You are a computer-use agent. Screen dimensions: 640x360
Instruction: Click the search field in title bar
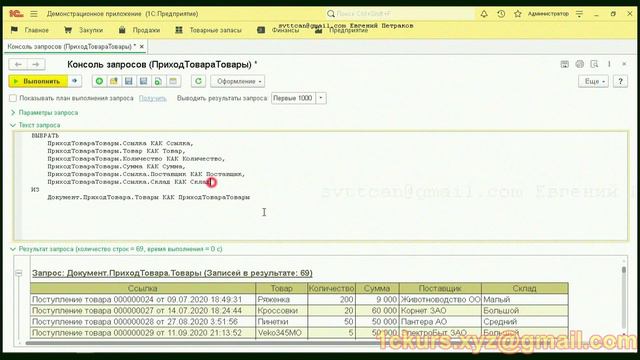click(400, 14)
